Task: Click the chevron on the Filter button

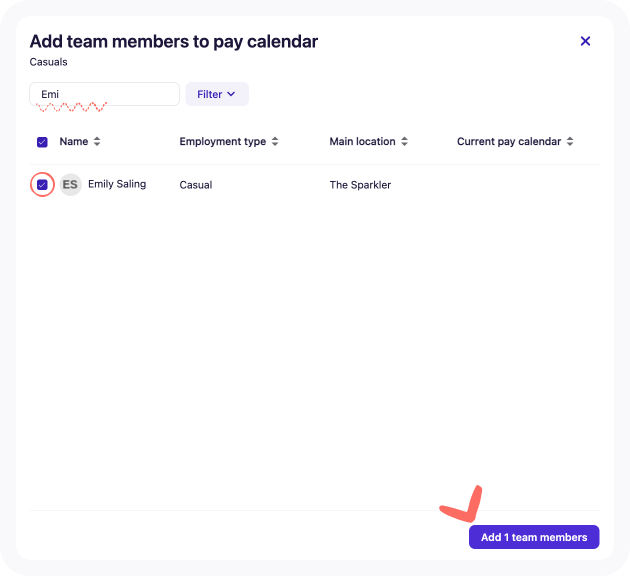Action: coord(231,94)
